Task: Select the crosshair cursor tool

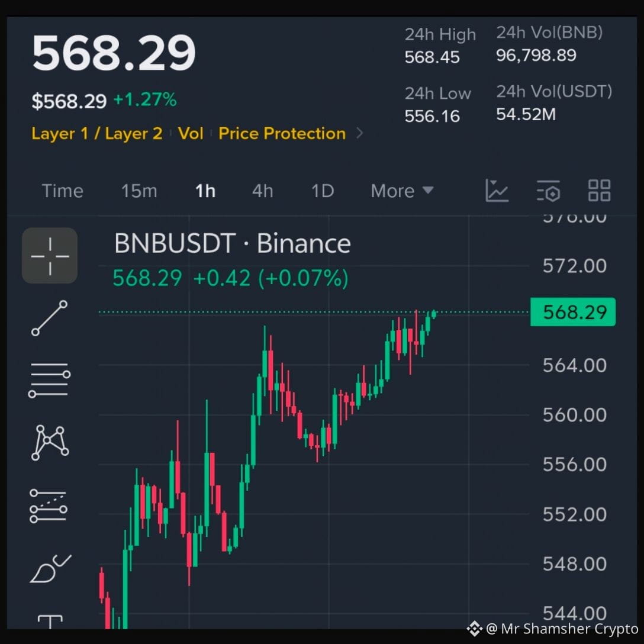Action: pyautogui.click(x=50, y=256)
